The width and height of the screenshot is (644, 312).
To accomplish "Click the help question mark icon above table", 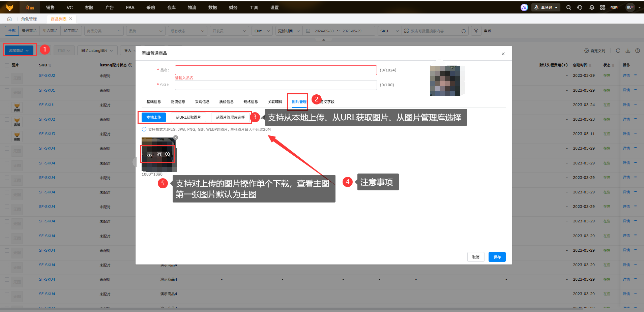I will 637,51.
